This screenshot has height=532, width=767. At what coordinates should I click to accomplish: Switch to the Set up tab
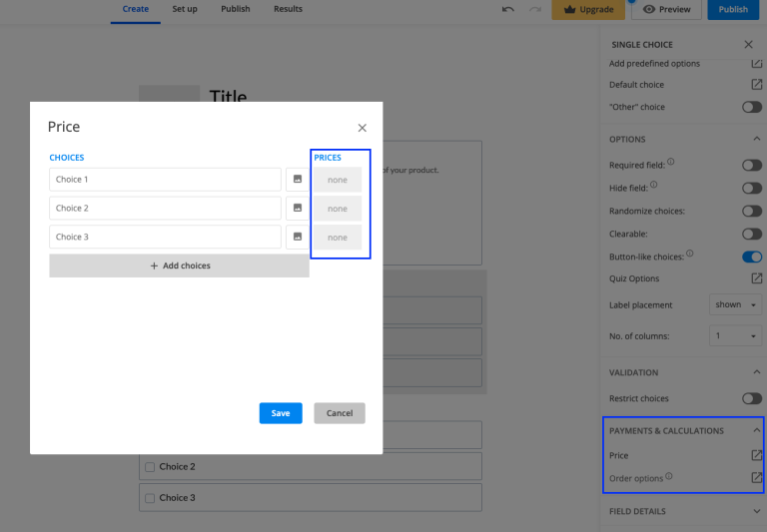pyautogui.click(x=185, y=9)
